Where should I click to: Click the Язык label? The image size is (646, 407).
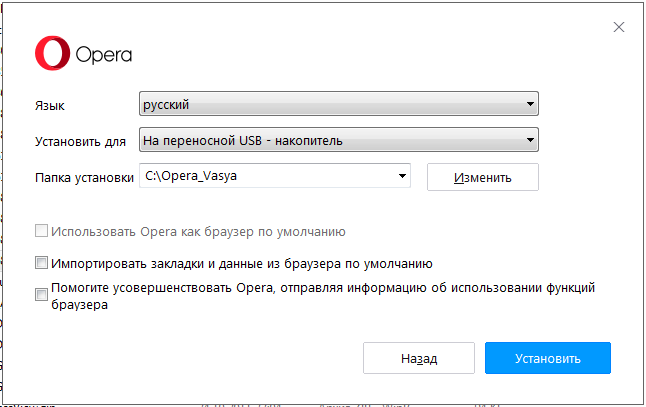[49, 105]
